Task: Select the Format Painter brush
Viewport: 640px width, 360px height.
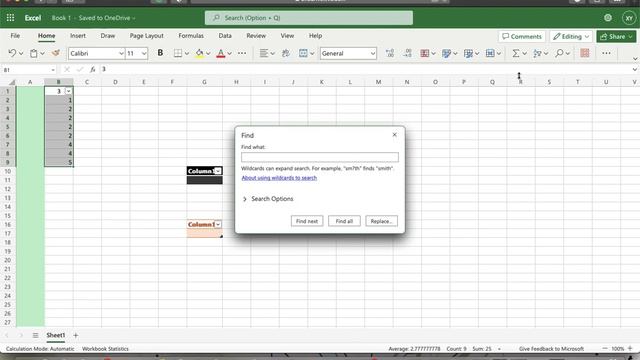Action: point(56,53)
